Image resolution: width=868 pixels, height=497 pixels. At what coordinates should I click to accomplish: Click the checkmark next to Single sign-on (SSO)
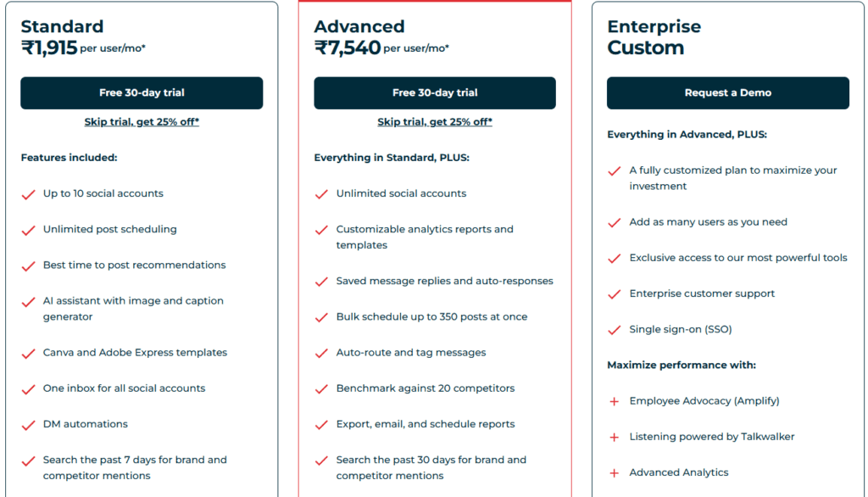pos(613,330)
